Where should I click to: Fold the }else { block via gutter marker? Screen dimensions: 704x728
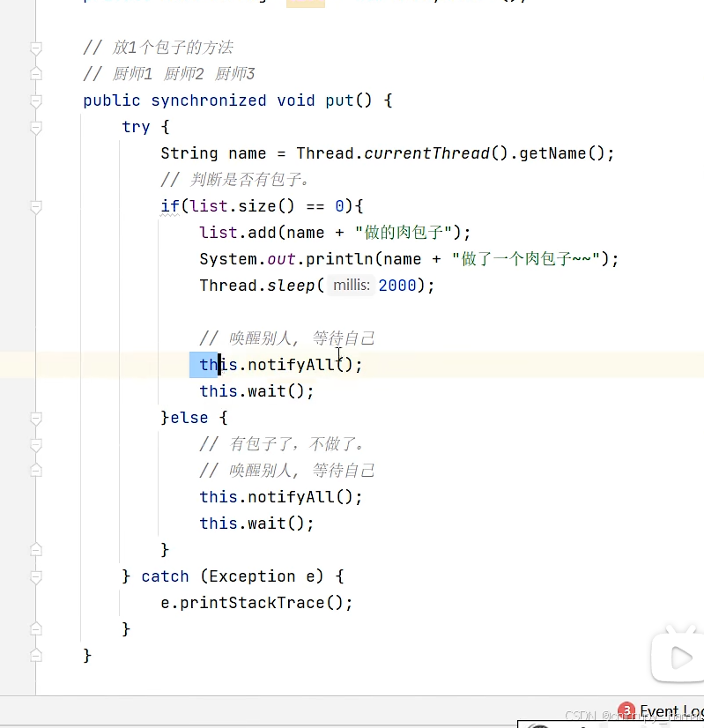tap(36, 419)
